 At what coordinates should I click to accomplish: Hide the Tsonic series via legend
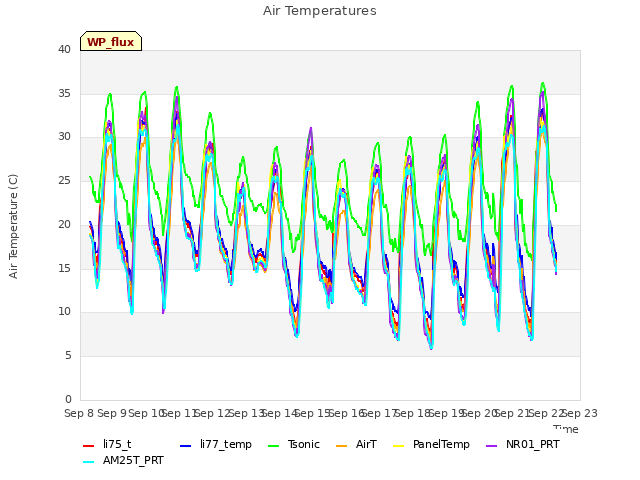[x=294, y=444]
